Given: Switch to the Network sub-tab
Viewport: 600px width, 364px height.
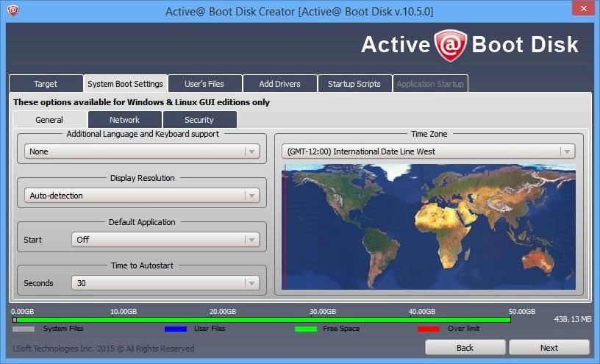Looking at the screenshot, I should coord(125,120).
